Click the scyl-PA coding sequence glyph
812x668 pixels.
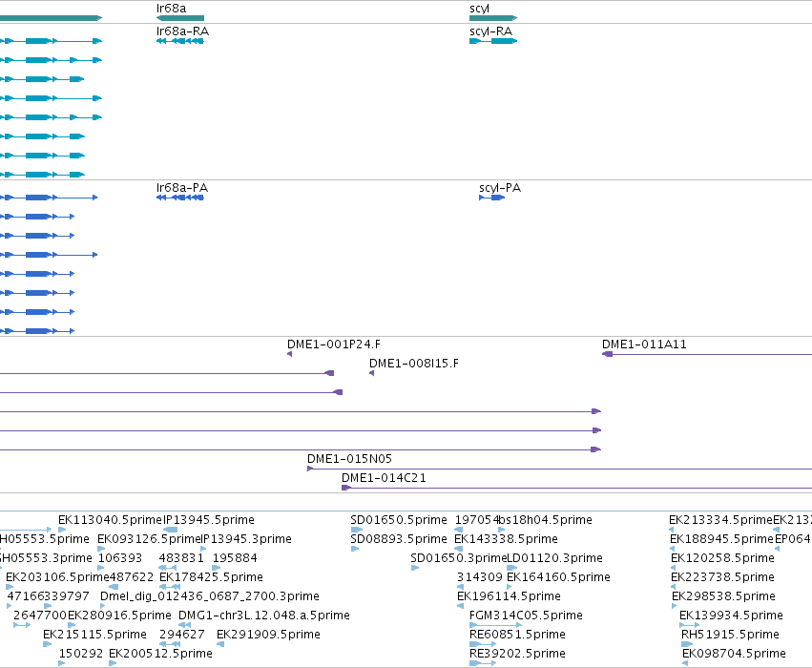tap(492, 198)
